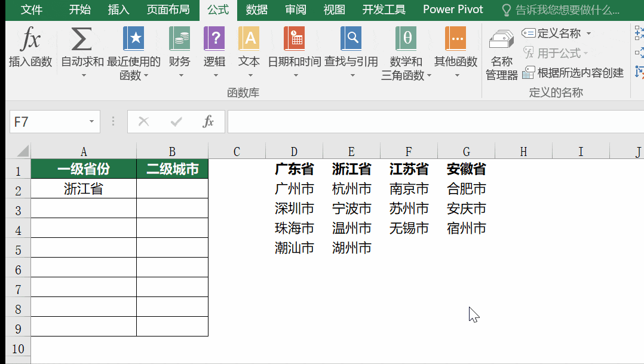Click the Select All corner triangle

[x=23, y=151]
